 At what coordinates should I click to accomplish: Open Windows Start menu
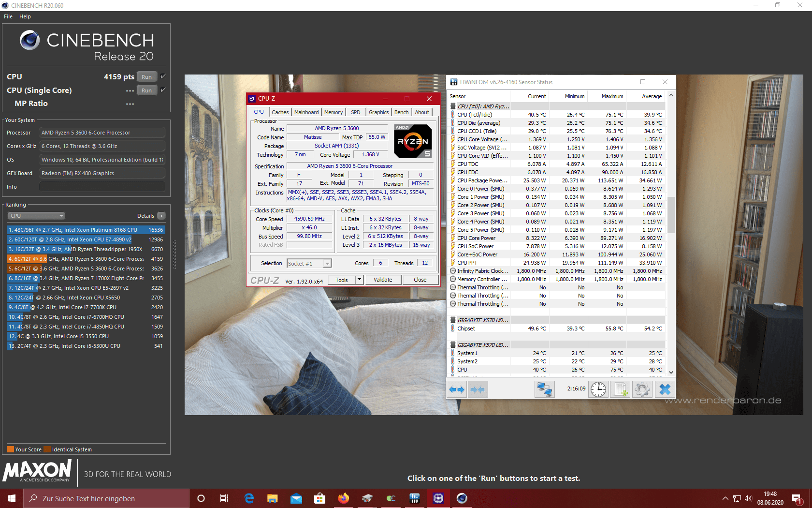[x=12, y=498]
